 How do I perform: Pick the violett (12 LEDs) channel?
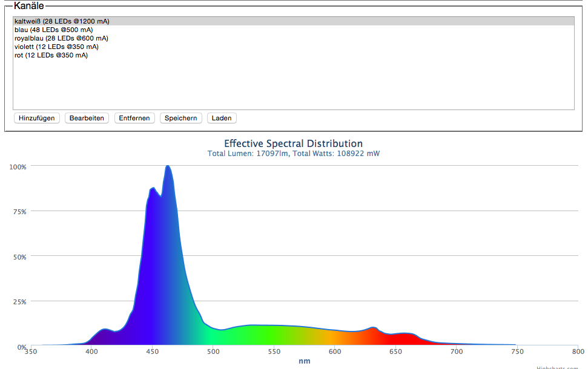pos(56,47)
